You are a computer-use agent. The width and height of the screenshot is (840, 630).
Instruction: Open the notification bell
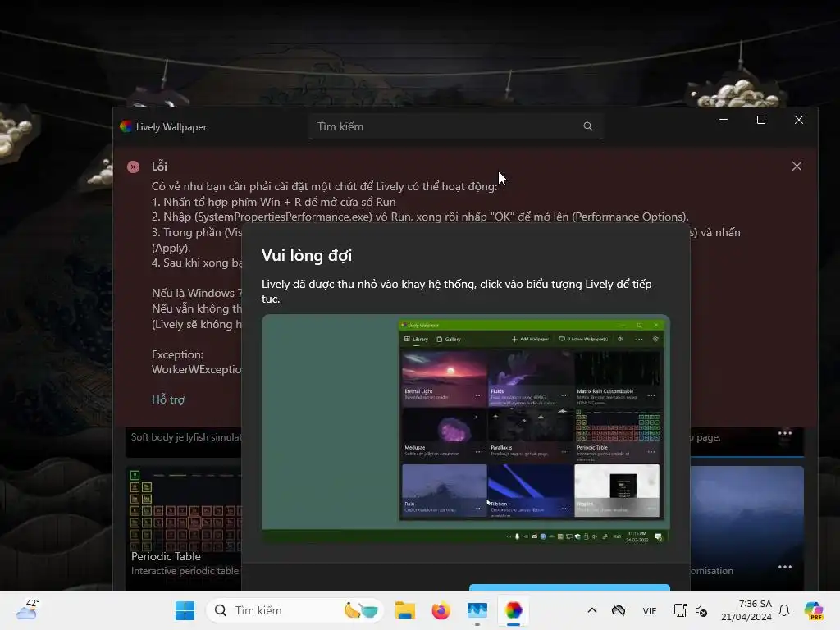coord(784,610)
